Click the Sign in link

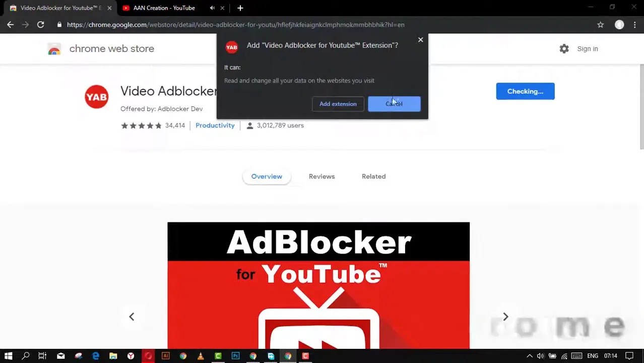(587, 49)
